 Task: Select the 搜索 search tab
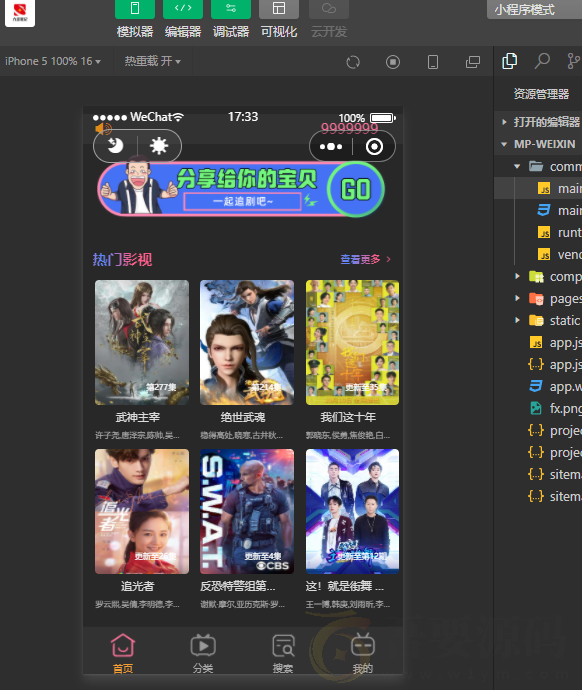tap(283, 653)
